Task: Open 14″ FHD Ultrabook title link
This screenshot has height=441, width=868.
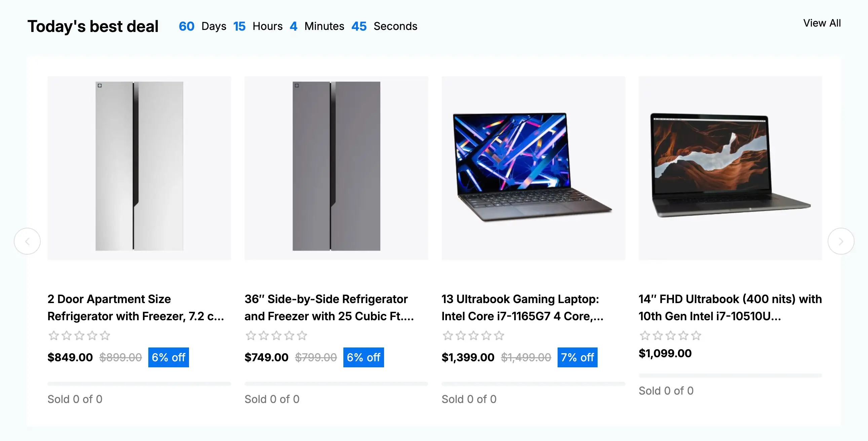Action: pos(730,307)
